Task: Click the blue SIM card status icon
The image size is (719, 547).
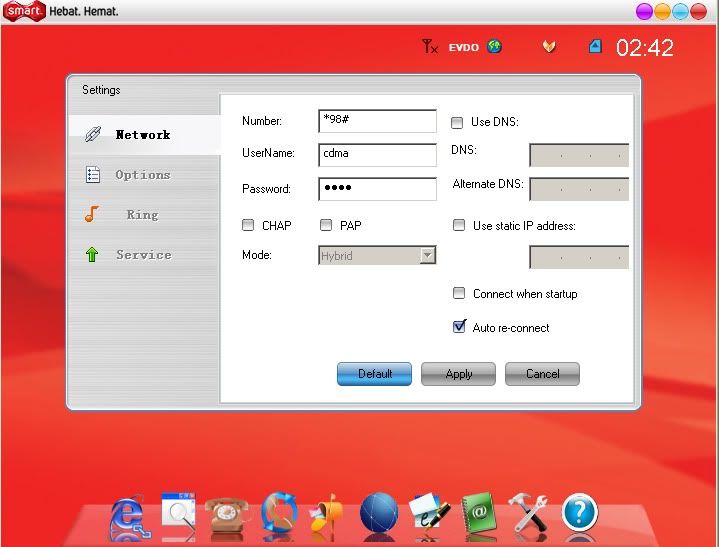Action: [595, 46]
